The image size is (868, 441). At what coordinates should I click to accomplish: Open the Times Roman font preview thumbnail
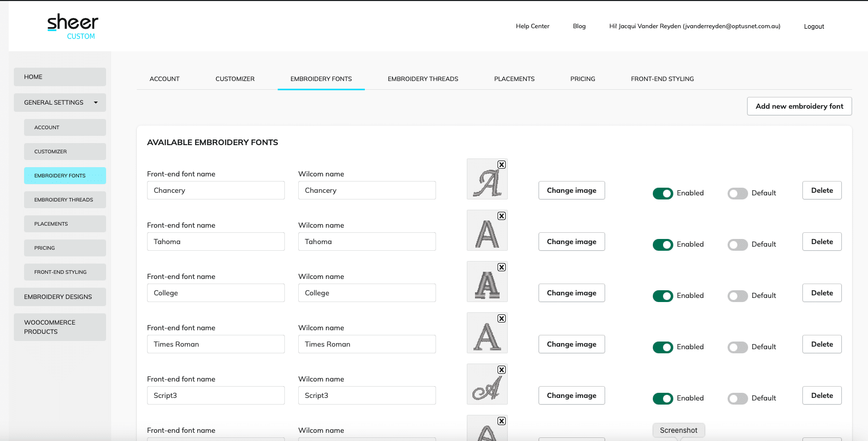(x=487, y=333)
